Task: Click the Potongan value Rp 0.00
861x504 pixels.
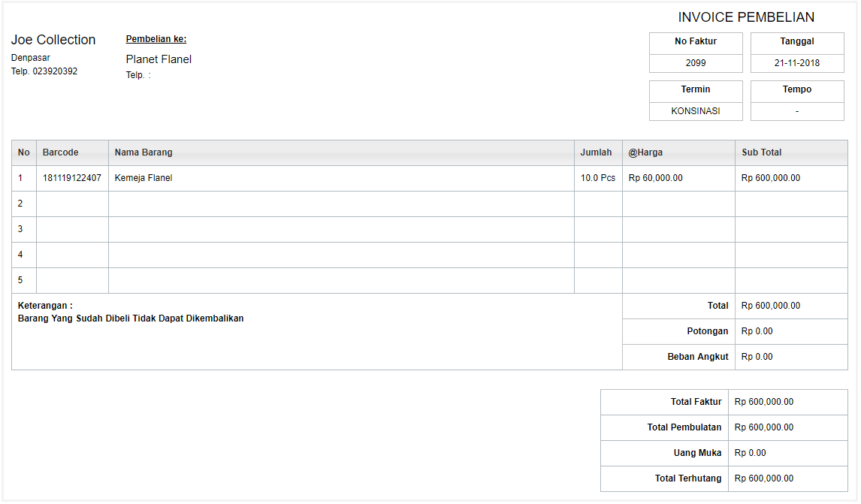Action: 757,331
